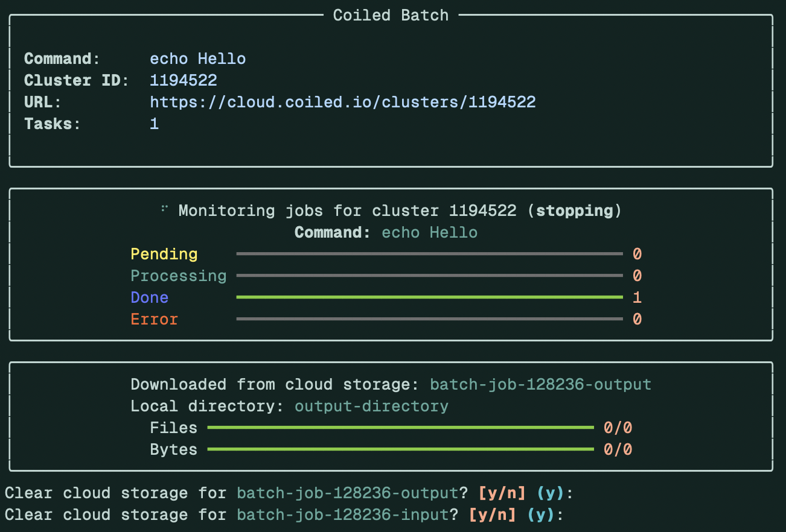Click the Cluster ID value 1194522
Image resolution: width=786 pixels, height=532 pixels.
[x=183, y=80]
